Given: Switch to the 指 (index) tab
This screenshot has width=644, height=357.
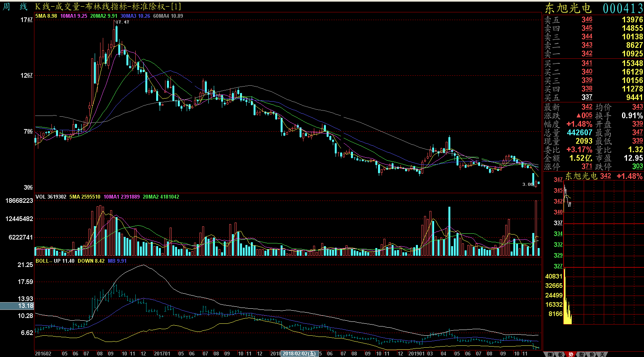Looking at the screenshot, I should pos(581,354).
